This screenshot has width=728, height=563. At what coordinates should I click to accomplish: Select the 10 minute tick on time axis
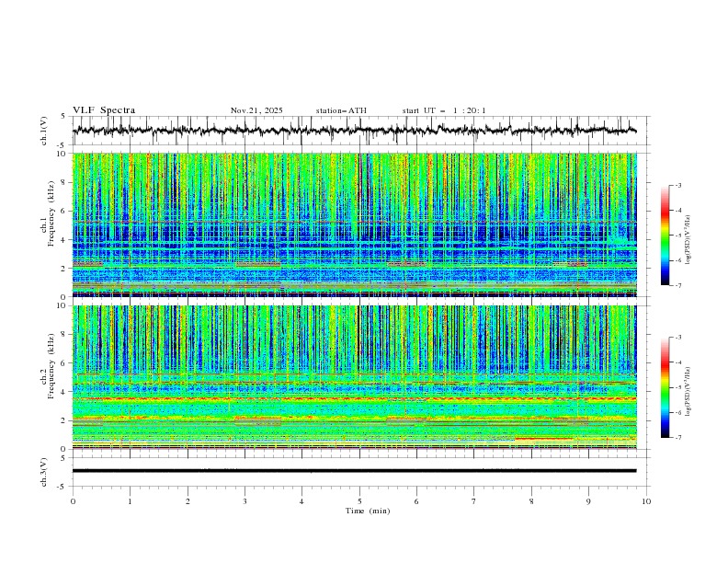pyautogui.click(x=646, y=501)
